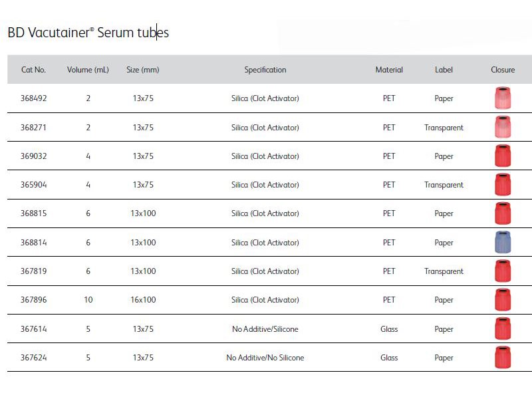Click catalog number 368492
This screenshot has width=532, height=399.
(34, 98)
